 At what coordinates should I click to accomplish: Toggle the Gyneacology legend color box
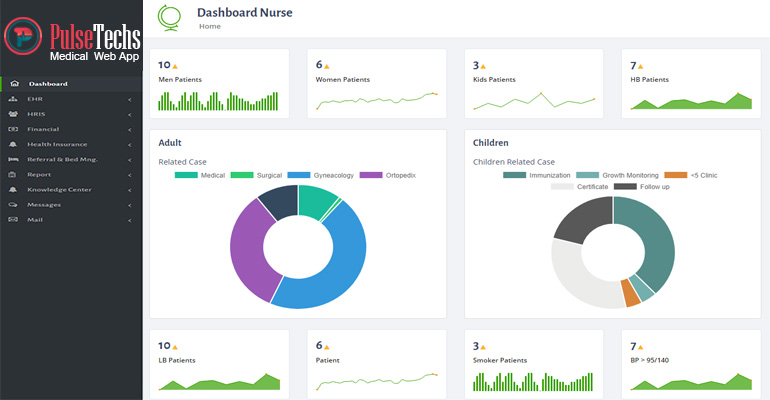[299, 175]
